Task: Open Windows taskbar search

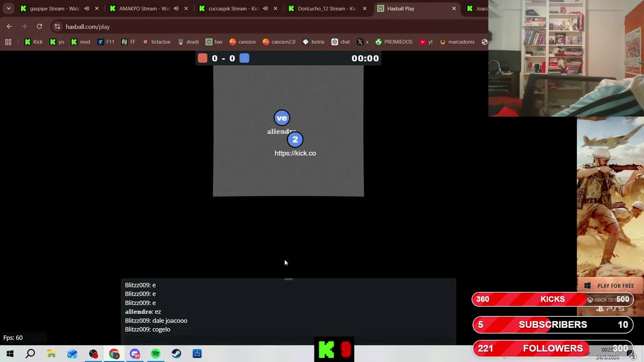Action: click(30, 354)
